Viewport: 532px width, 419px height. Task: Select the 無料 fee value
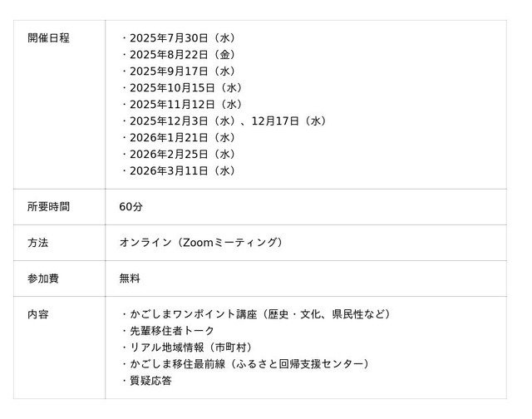click(130, 279)
